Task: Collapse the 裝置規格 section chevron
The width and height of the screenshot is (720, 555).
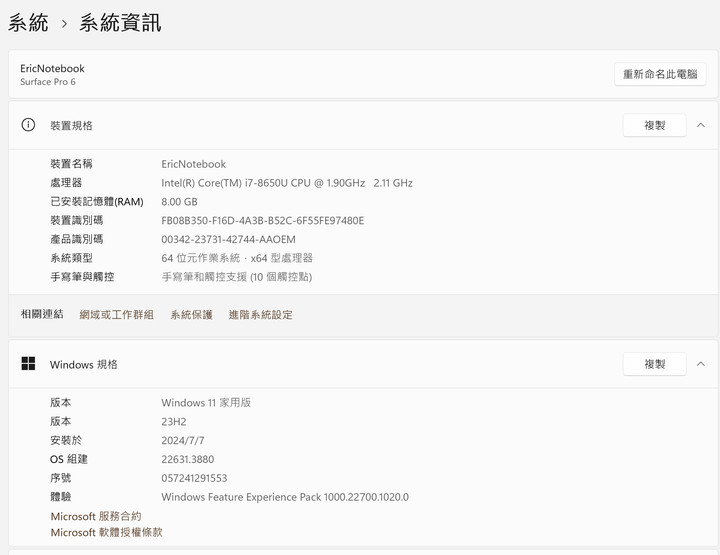Action: click(x=701, y=125)
